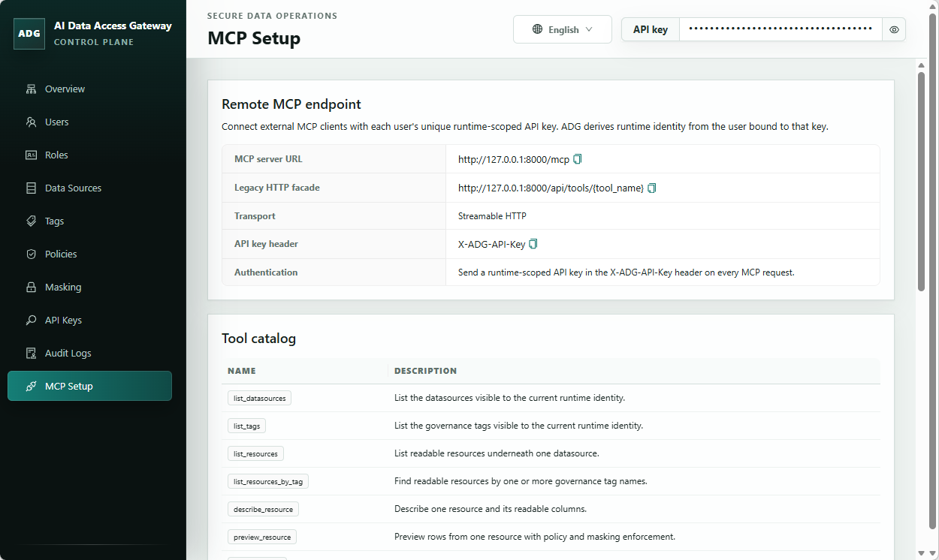Open the Masking section
Image resolution: width=939 pixels, height=560 pixels.
pos(89,288)
